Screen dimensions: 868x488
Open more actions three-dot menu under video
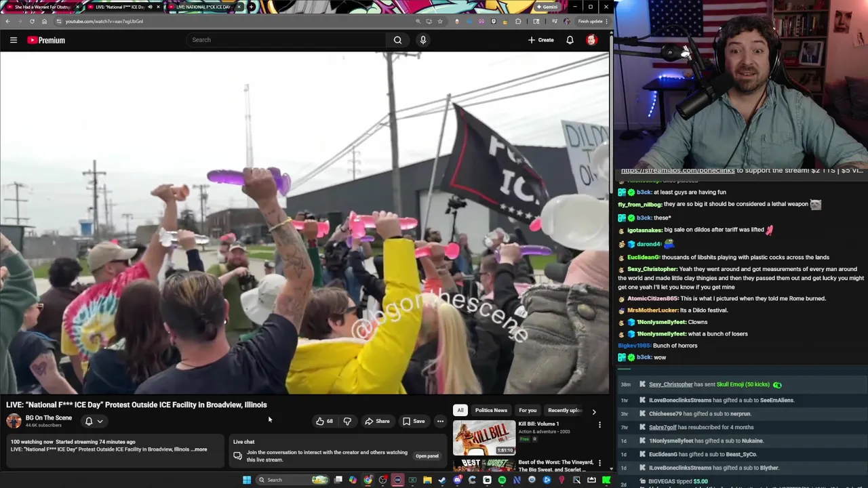440,421
